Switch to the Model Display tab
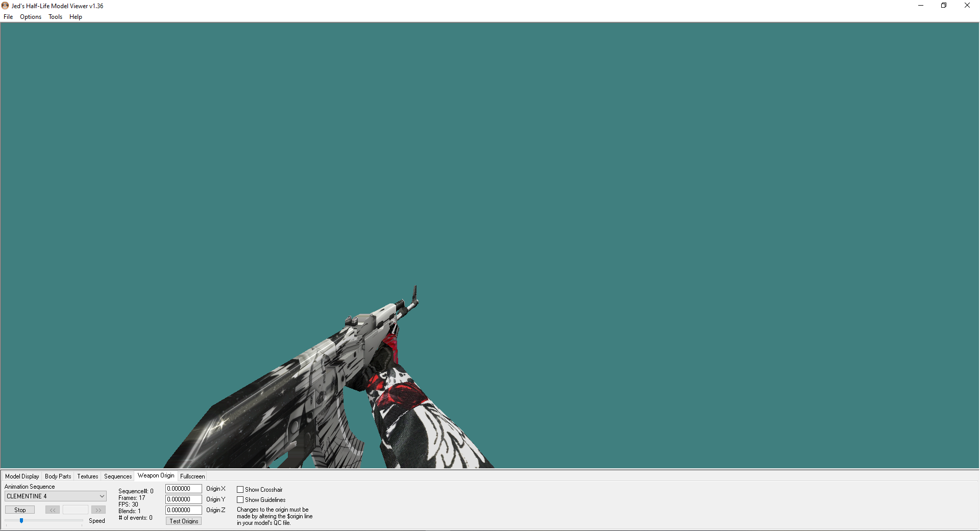The height and width of the screenshot is (531, 980). click(22, 476)
